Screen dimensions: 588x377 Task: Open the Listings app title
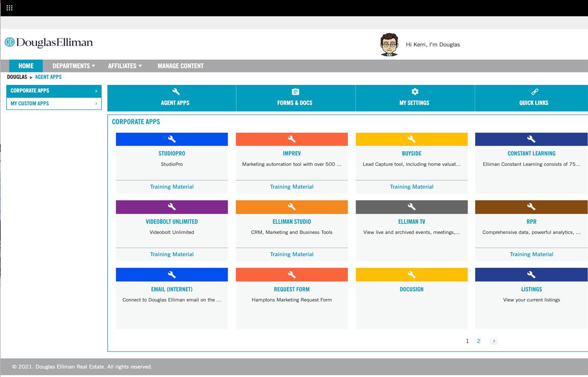click(531, 289)
